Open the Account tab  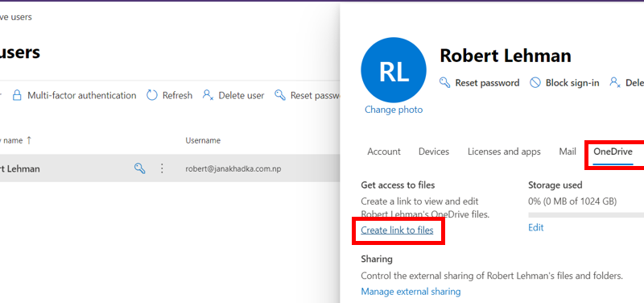tap(384, 151)
